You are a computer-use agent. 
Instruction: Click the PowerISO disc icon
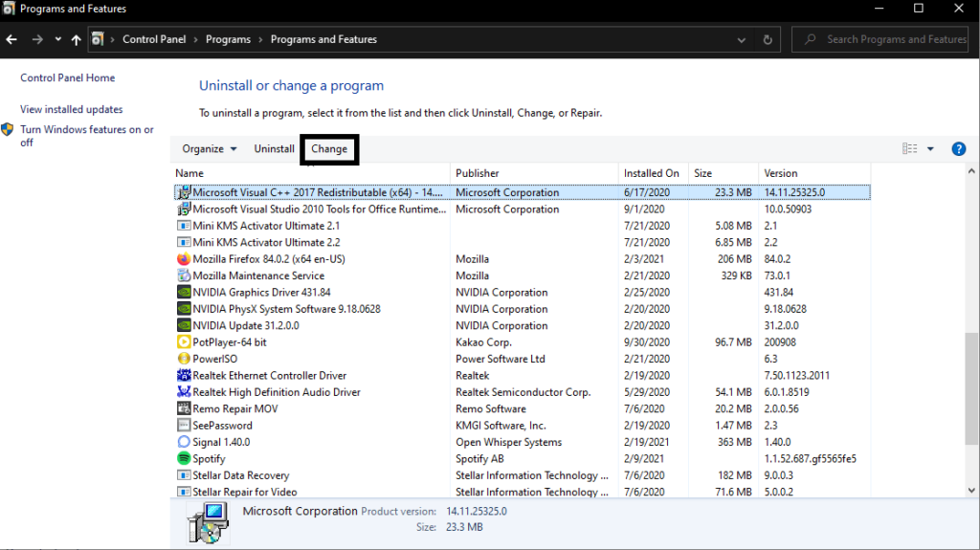[184, 359]
